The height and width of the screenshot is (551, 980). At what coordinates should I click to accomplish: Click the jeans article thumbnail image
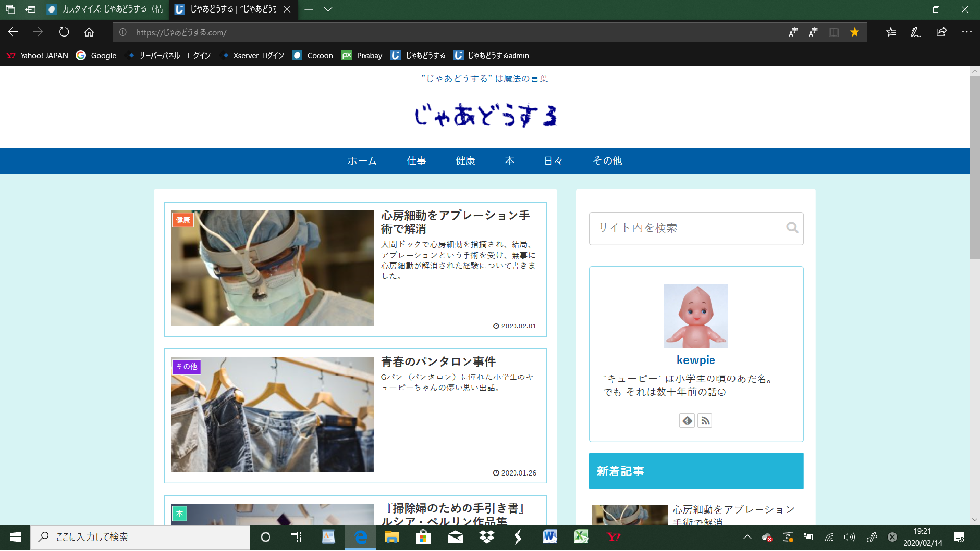[x=272, y=414]
